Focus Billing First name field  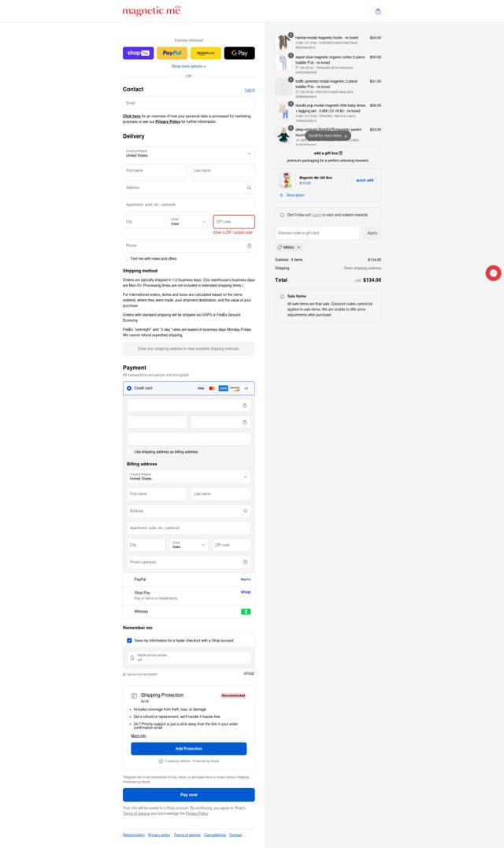157,494
